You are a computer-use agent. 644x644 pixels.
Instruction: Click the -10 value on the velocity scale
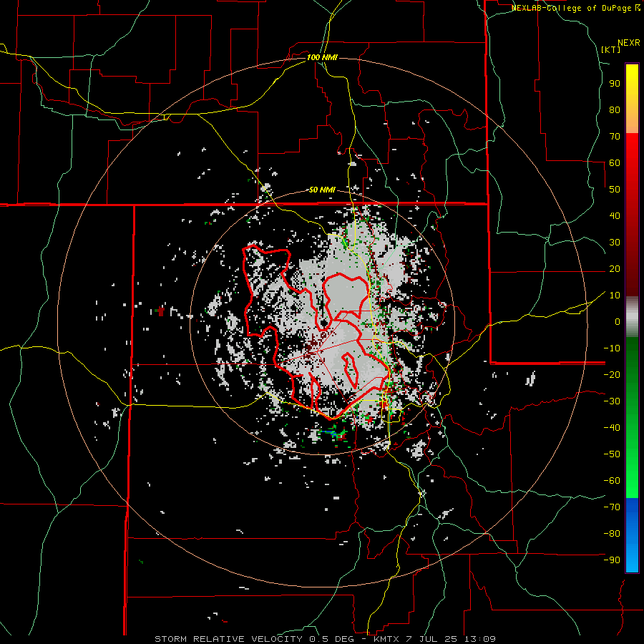coord(612,348)
